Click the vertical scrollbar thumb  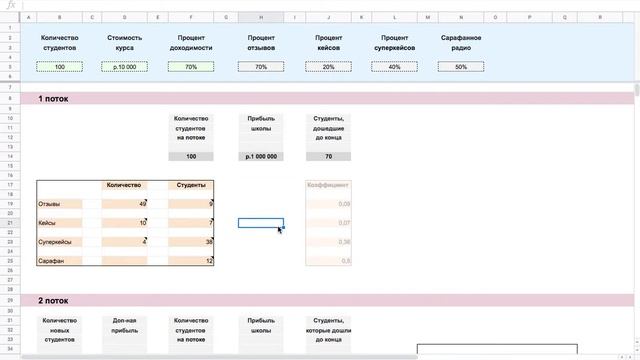(x=637, y=90)
